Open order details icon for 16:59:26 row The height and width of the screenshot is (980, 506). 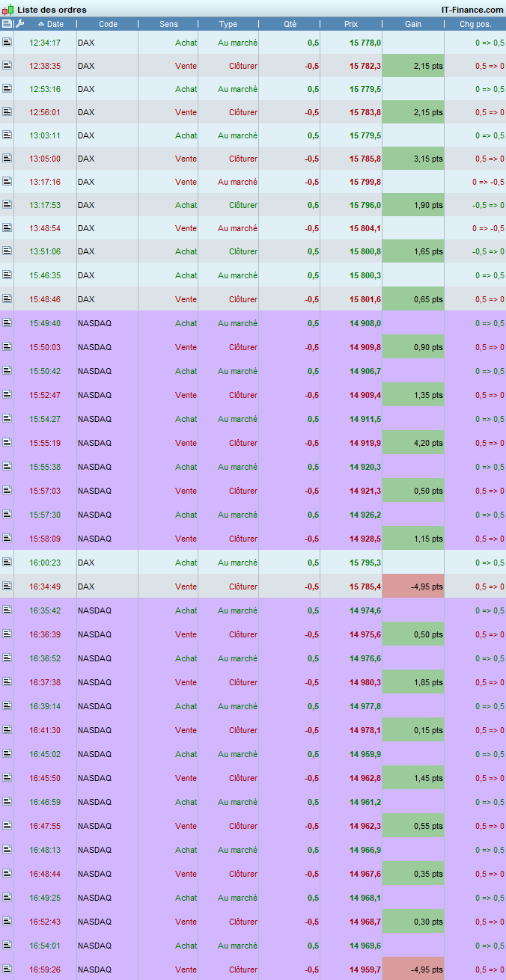pos(7,969)
